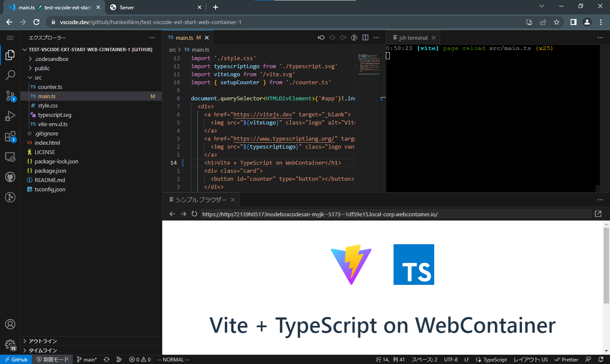Open the Source Control view
The image size is (610, 364).
click(x=10, y=96)
